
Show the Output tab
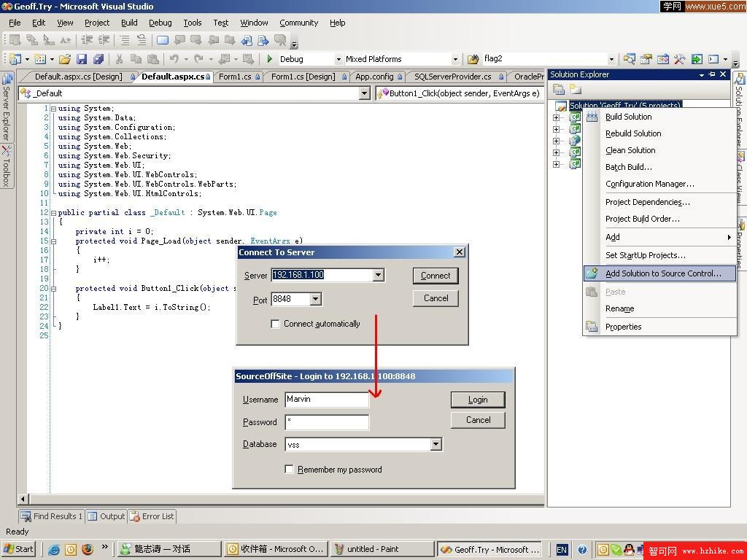[x=107, y=516]
